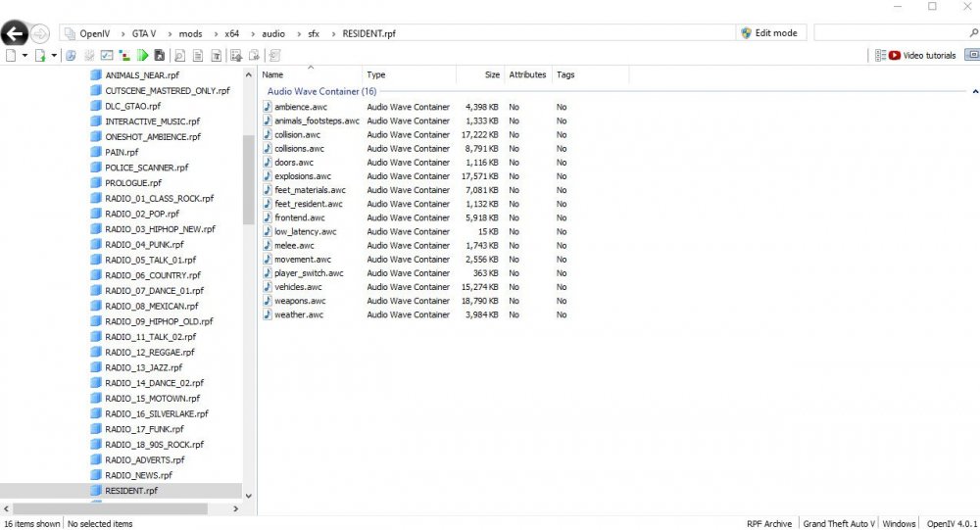980x530 pixels.
Task: Click the note icon of weapons.awc
Action: [x=268, y=301]
